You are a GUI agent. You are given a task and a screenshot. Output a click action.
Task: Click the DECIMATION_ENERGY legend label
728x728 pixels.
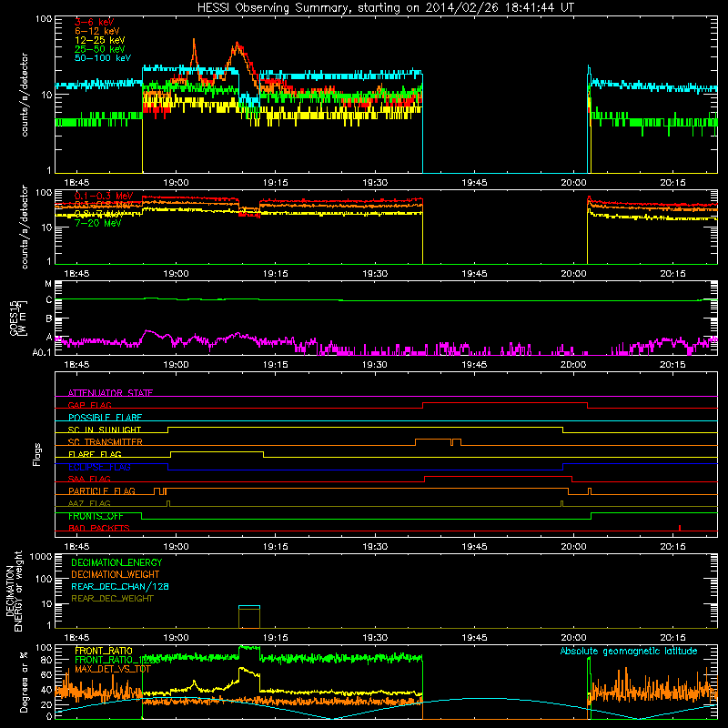[x=116, y=562]
